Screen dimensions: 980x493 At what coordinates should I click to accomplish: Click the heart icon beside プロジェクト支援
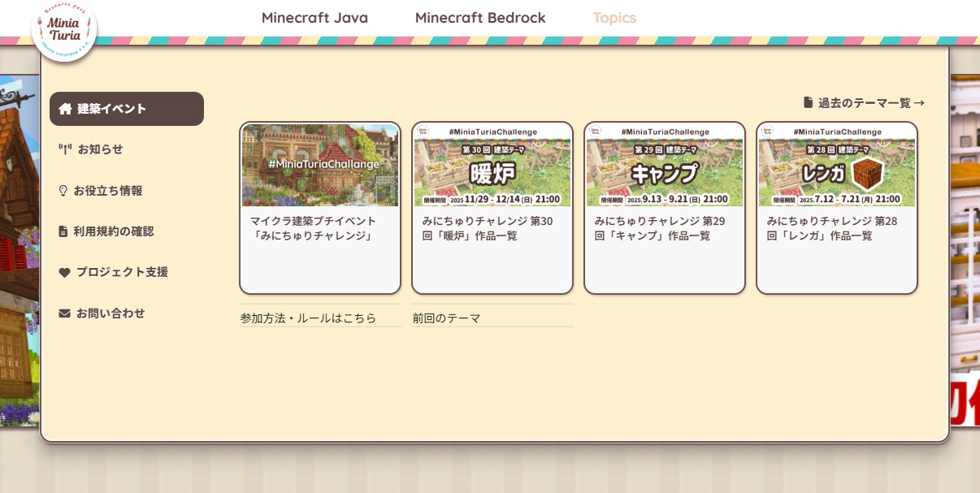coord(63,272)
